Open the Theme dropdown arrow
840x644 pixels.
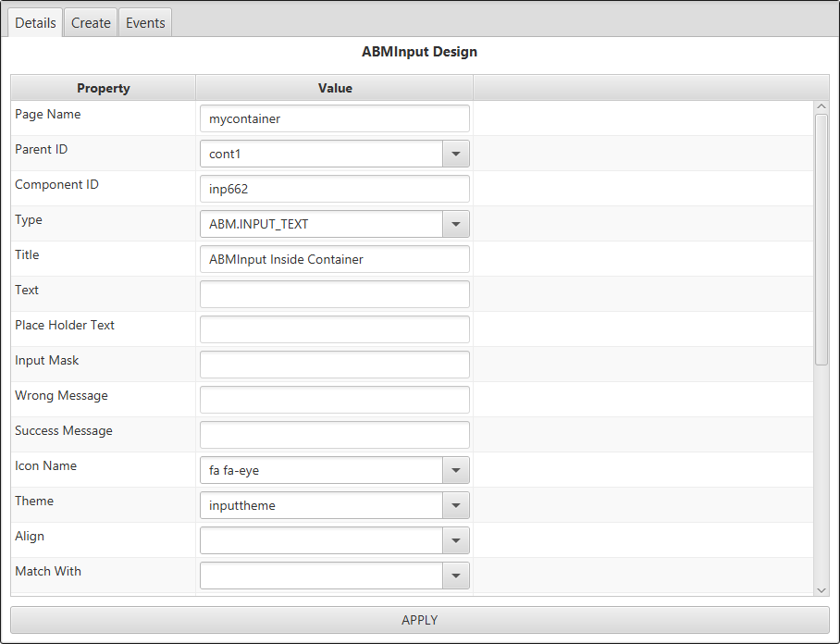tap(455, 505)
